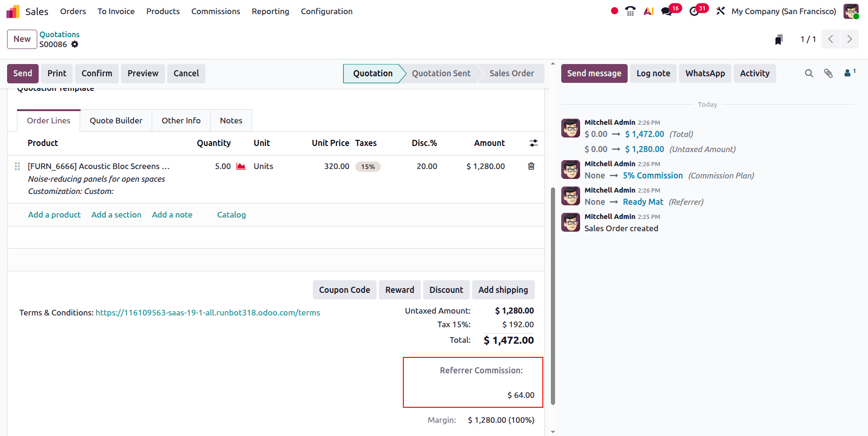Screen dimensions: 868x436
Task: Set status to Quotation Sent
Action: point(441,73)
